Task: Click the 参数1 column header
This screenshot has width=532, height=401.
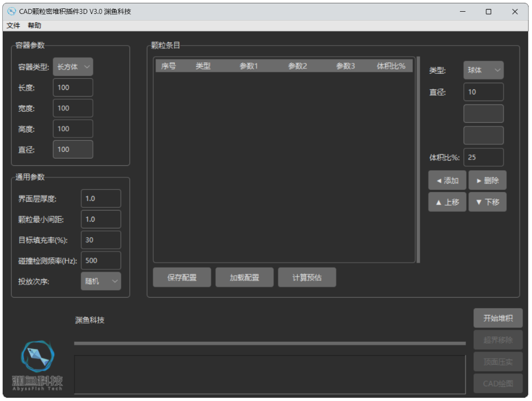Action: [x=249, y=66]
